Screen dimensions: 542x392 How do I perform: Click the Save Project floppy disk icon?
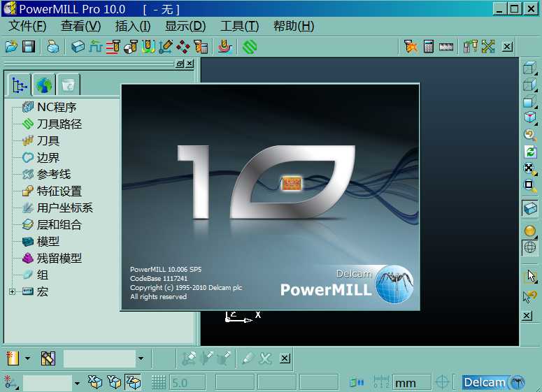coord(29,47)
